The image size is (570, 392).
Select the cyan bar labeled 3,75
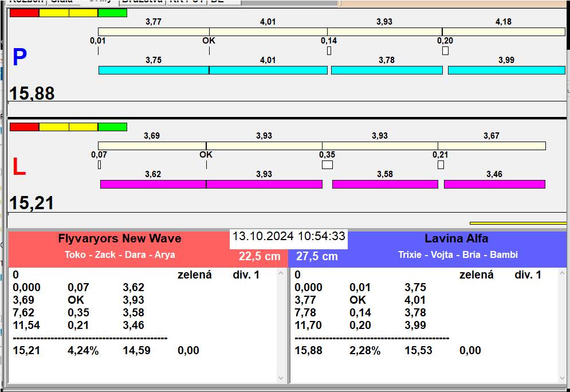154,70
